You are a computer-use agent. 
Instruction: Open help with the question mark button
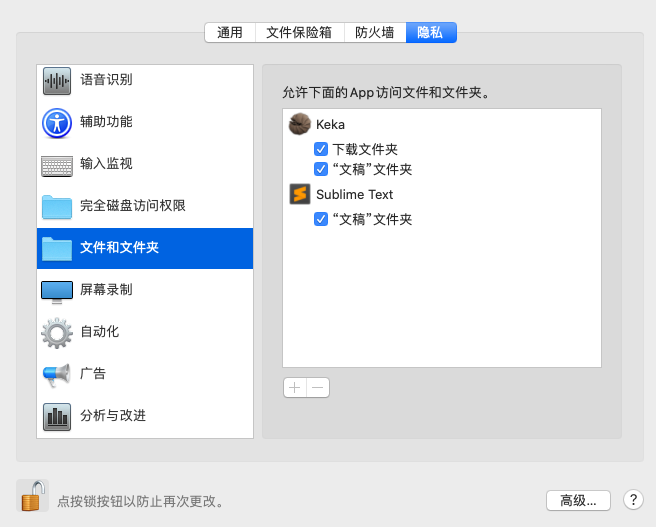633,499
